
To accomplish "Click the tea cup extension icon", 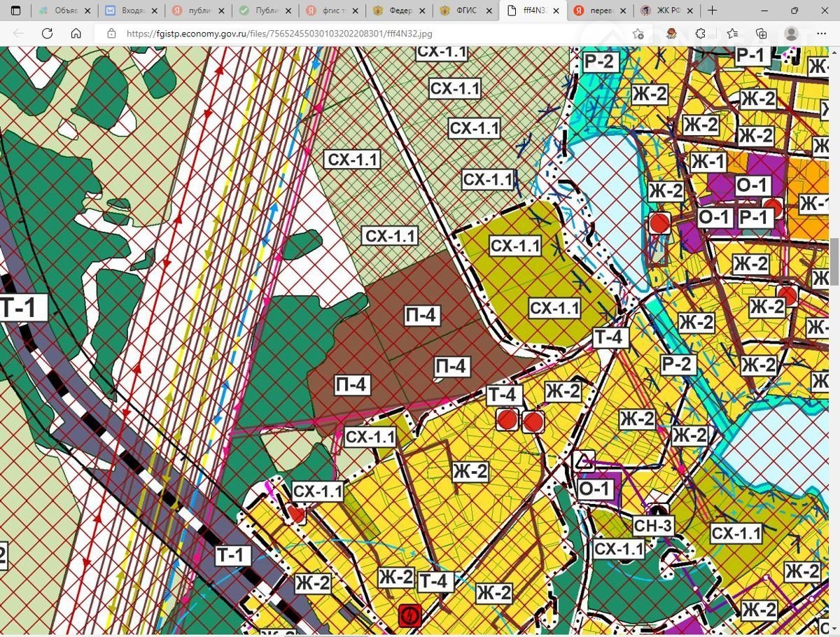I will (x=671, y=34).
